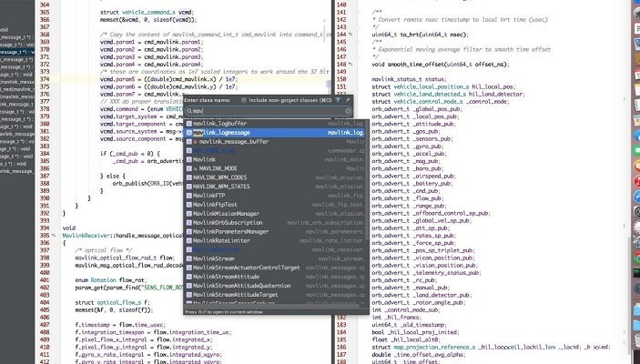The image size is (640, 364).
Task: Focus the class name search input field
Action: tap(269, 111)
